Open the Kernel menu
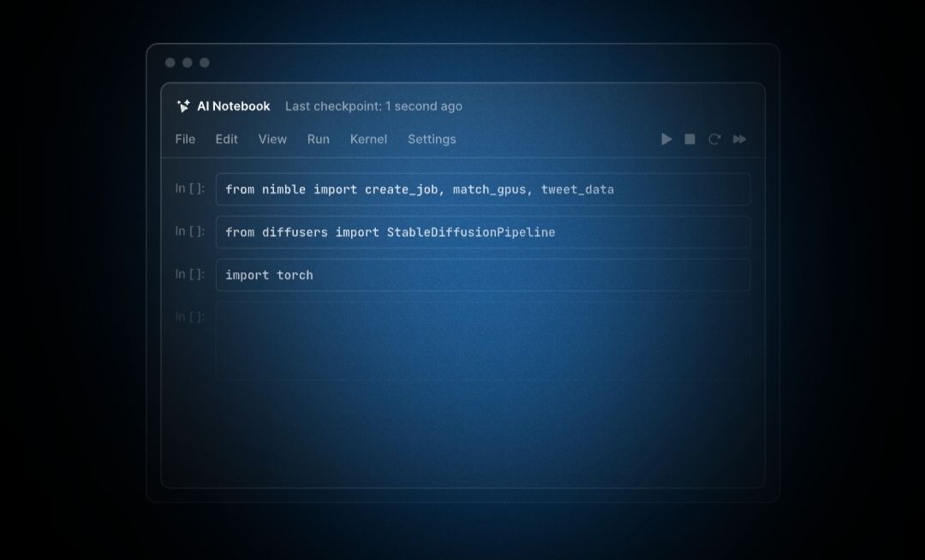The width and height of the screenshot is (925, 560). [x=368, y=139]
